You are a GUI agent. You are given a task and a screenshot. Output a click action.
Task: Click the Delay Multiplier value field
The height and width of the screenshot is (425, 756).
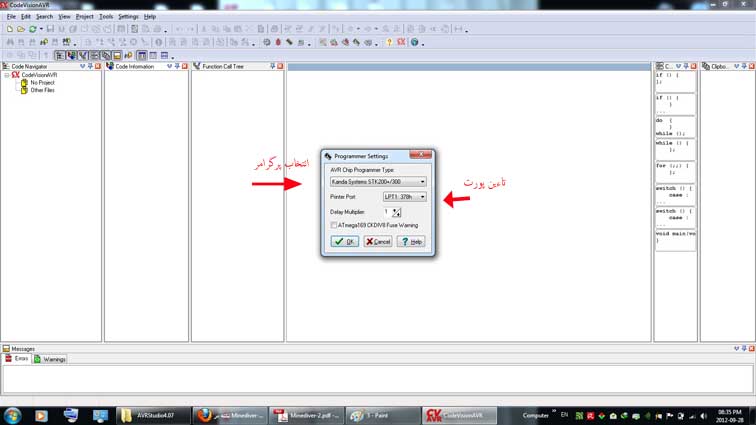[388, 212]
